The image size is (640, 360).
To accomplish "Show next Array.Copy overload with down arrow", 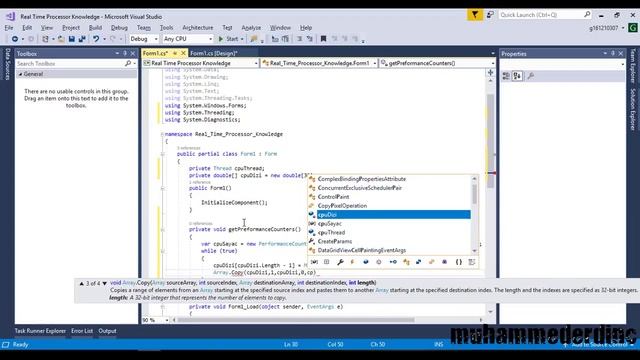I will tap(104, 283).
